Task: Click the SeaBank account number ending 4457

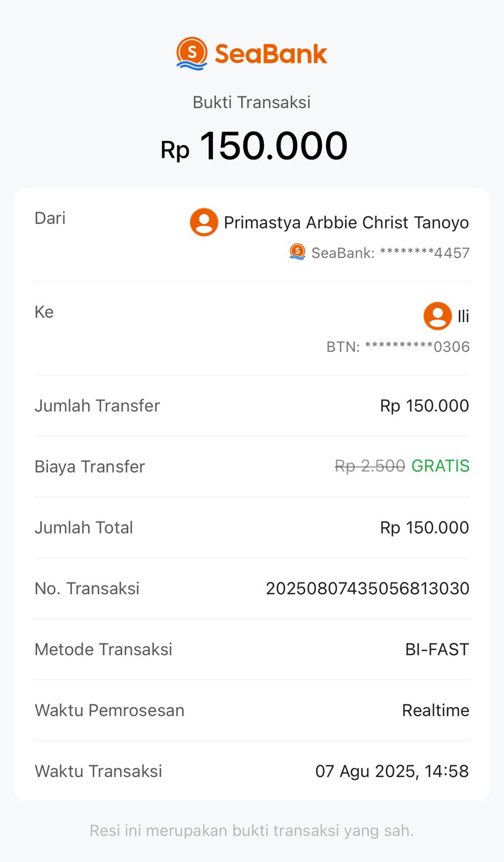Action: [390, 253]
